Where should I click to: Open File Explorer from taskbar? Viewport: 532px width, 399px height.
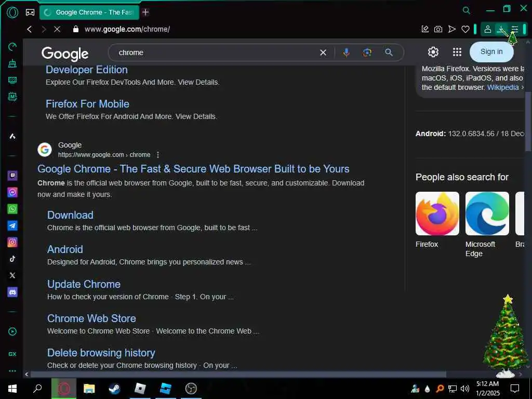tap(89, 389)
